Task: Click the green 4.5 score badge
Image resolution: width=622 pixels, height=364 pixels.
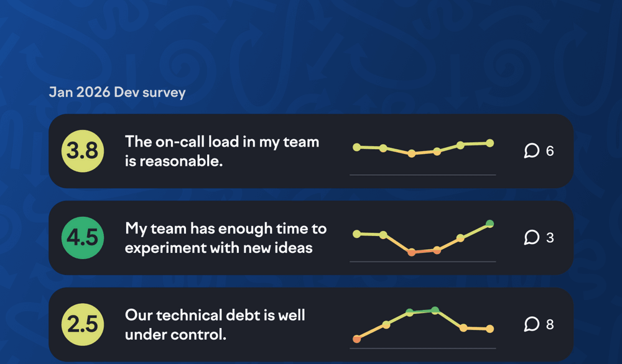Action: point(83,237)
